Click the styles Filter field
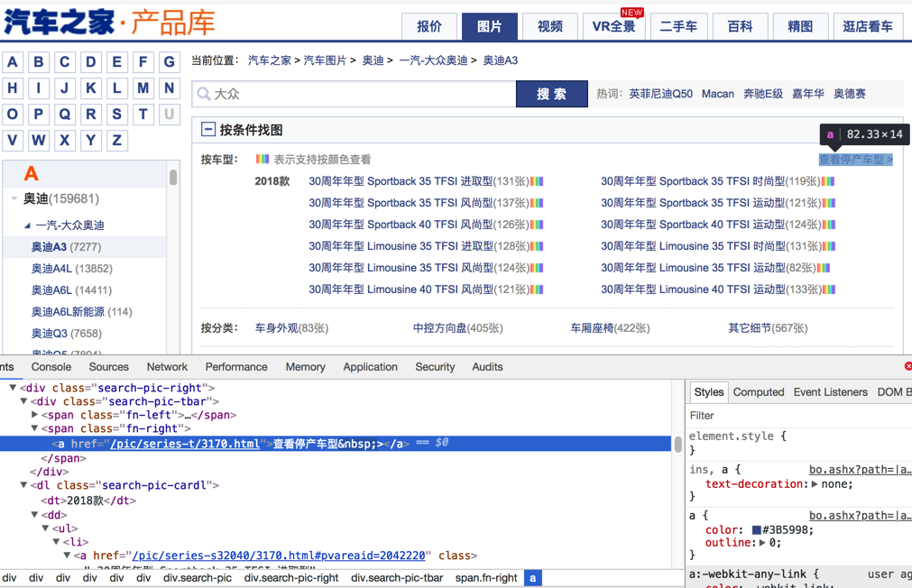Screen dimensions: 912x588 [798, 415]
